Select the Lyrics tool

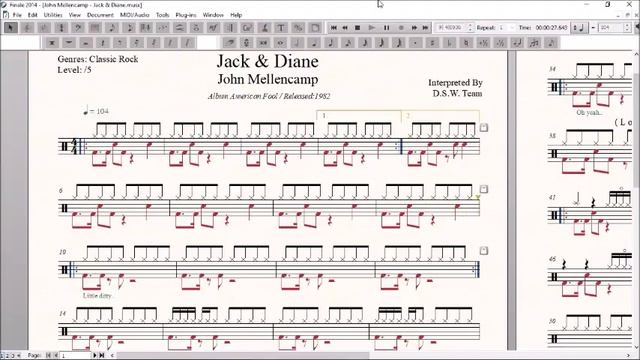pyautogui.click(x=264, y=28)
